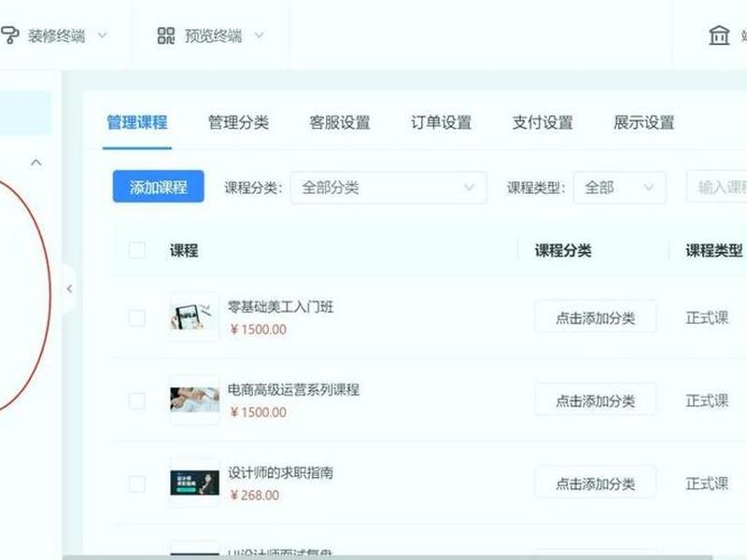This screenshot has width=747, height=560.
Task: Click the 课程分类 column header
Action: [563, 250]
